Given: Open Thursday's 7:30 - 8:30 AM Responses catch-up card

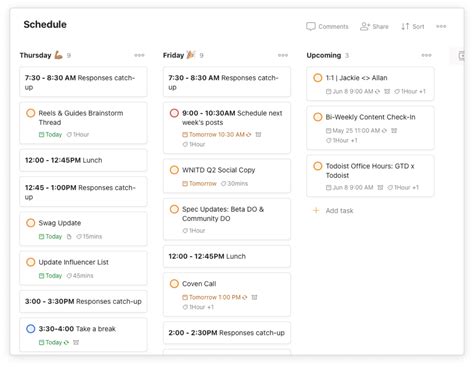Looking at the screenshot, I should coord(83,82).
